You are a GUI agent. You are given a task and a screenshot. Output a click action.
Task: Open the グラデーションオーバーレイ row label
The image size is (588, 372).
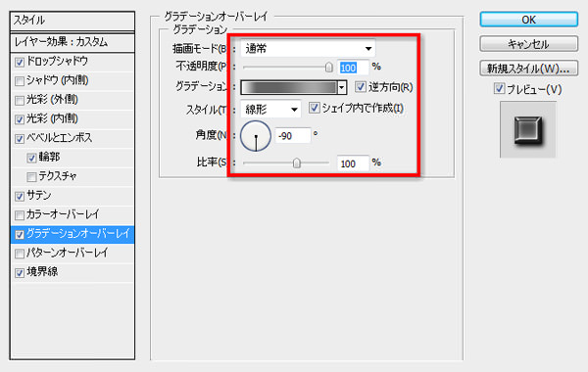tap(78, 234)
